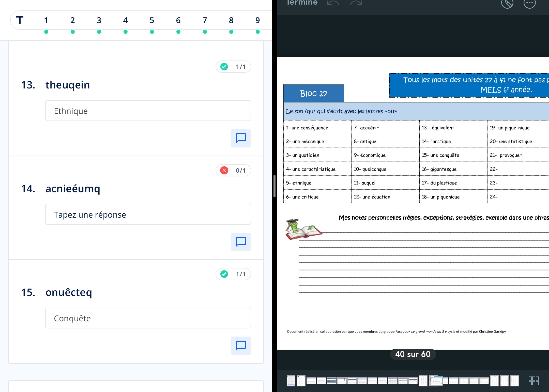Click answer field for question 14
549x392 pixels.
148,215
